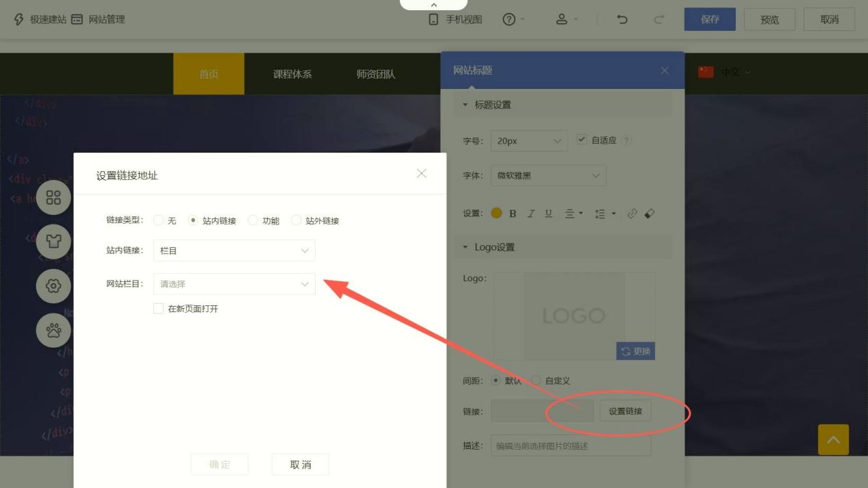Click the dialog 确定 button
The height and width of the screenshot is (488, 868).
[220, 465]
